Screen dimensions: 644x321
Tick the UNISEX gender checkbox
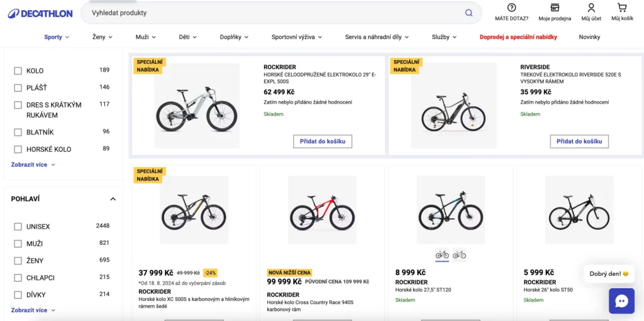coord(18,226)
